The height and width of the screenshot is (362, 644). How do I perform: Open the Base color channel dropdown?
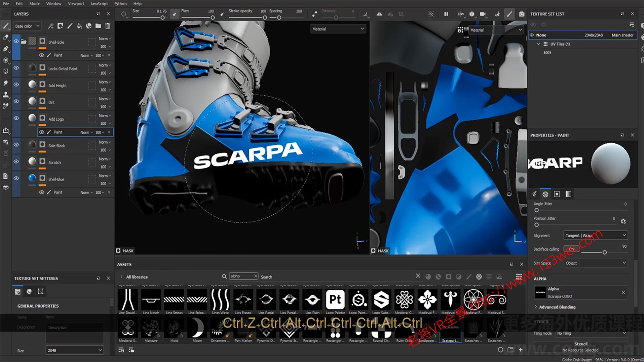click(27, 26)
